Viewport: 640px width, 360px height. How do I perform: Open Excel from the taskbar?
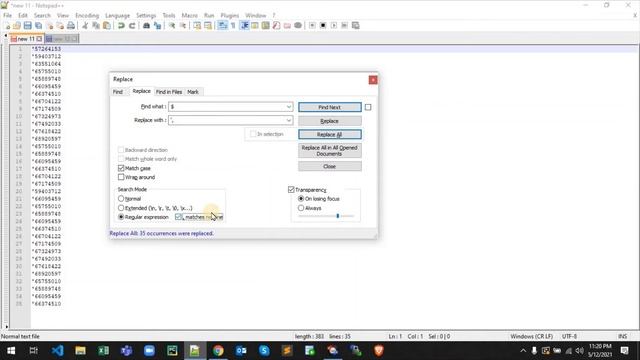(103, 351)
